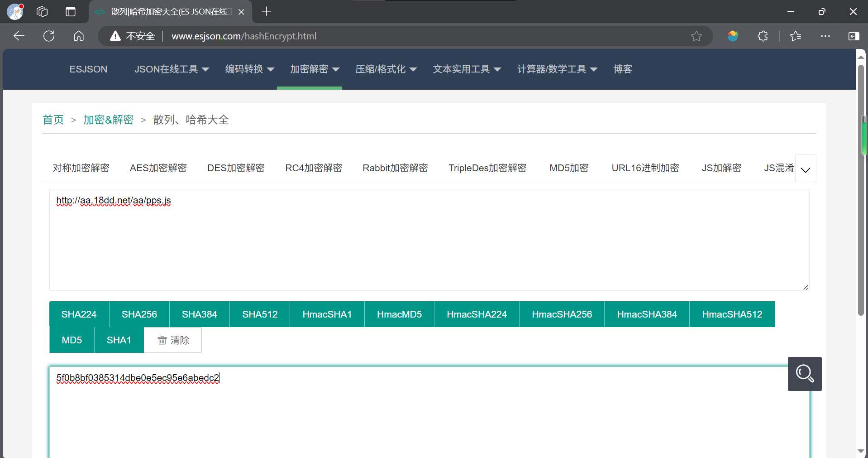Open browser extensions puzzle icon
868x458 pixels.
pos(763,36)
